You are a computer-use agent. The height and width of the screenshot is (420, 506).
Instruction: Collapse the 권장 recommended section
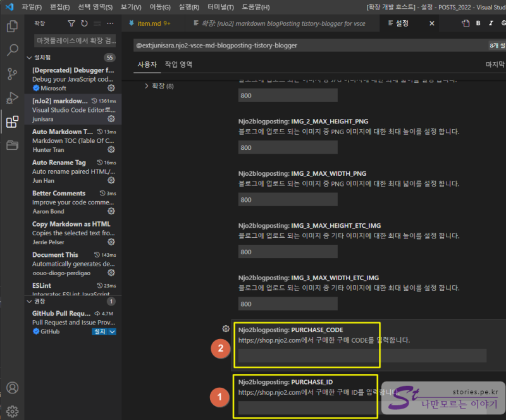pos(29,302)
